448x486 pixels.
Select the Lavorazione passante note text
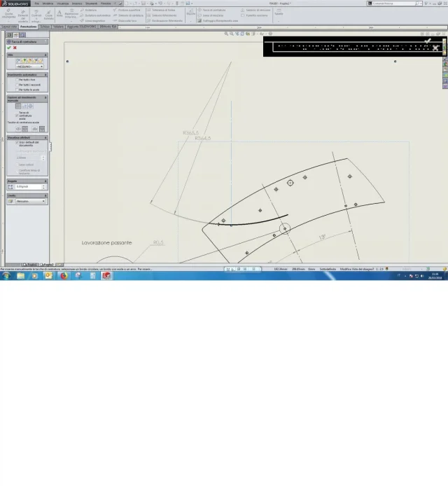[x=106, y=243]
